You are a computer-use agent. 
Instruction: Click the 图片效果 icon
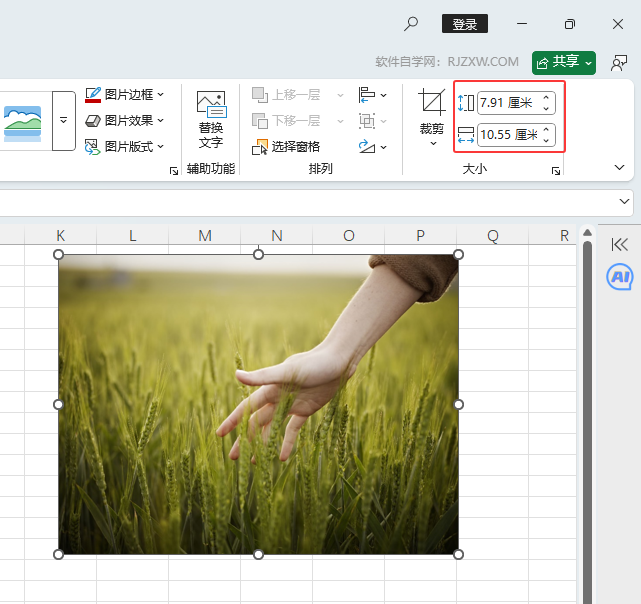click(x=93, y=121)
